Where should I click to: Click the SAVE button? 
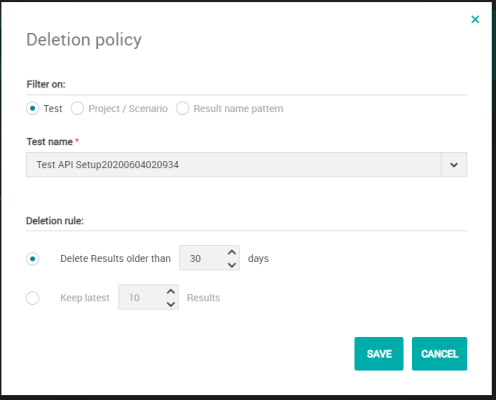coord(379,354)
